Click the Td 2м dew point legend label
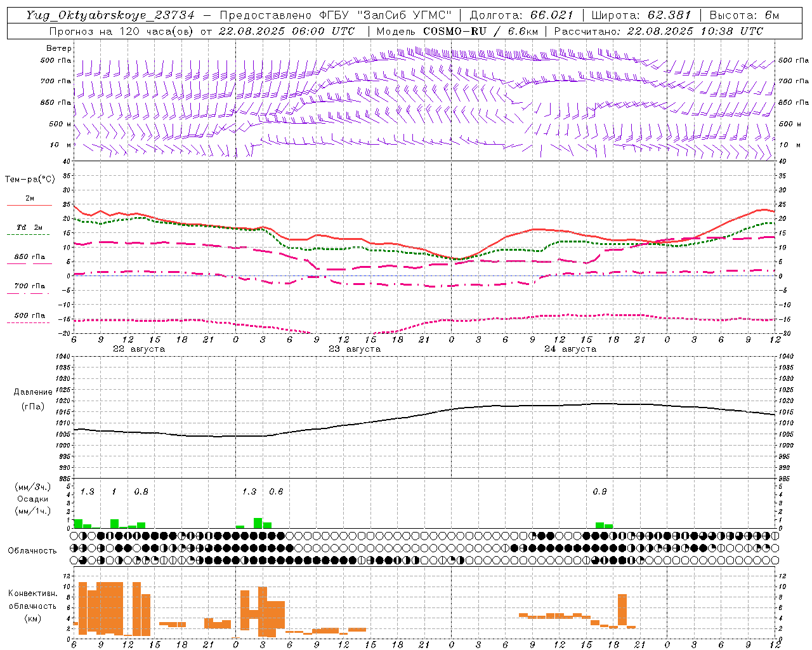This screenshot has height=650, width=812. click(29, 227)
